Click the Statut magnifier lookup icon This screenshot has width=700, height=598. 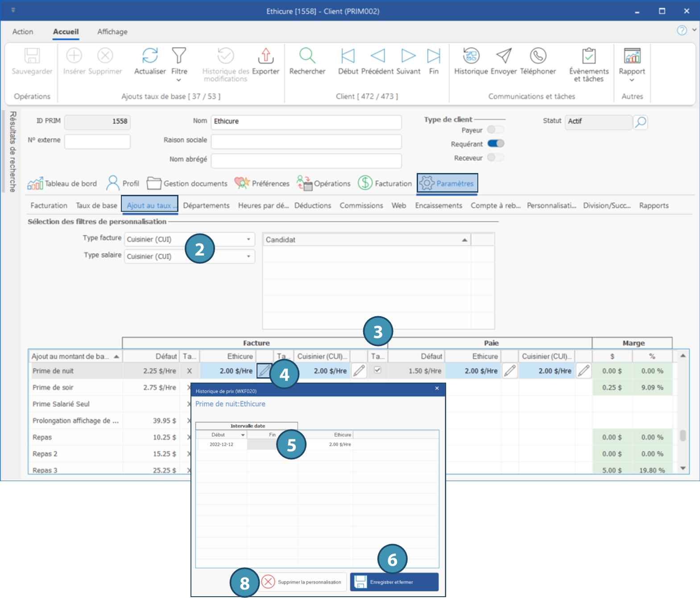pyautogui.click(x=640, y=122)
